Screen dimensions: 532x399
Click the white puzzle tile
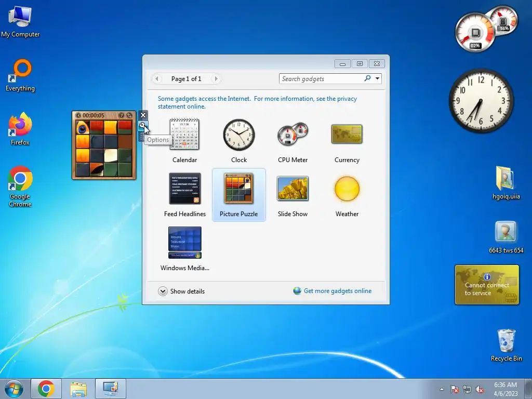(x=111, y=156)
